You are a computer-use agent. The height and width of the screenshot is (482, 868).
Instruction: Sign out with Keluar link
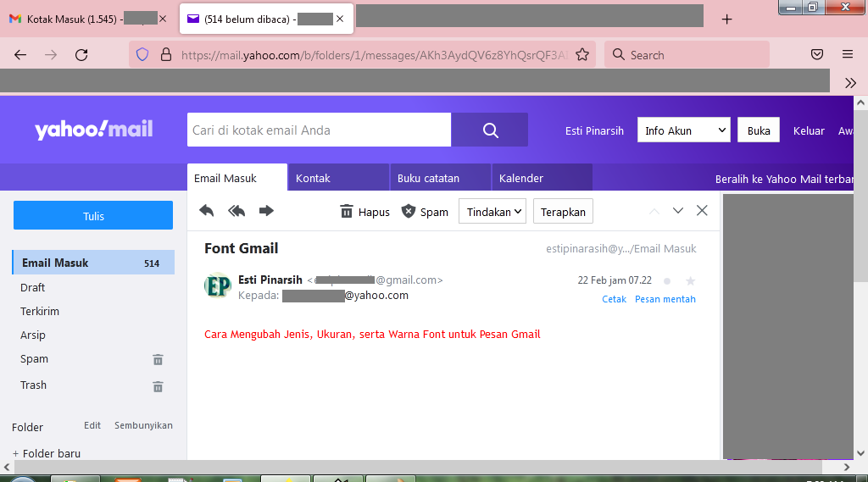809,130
